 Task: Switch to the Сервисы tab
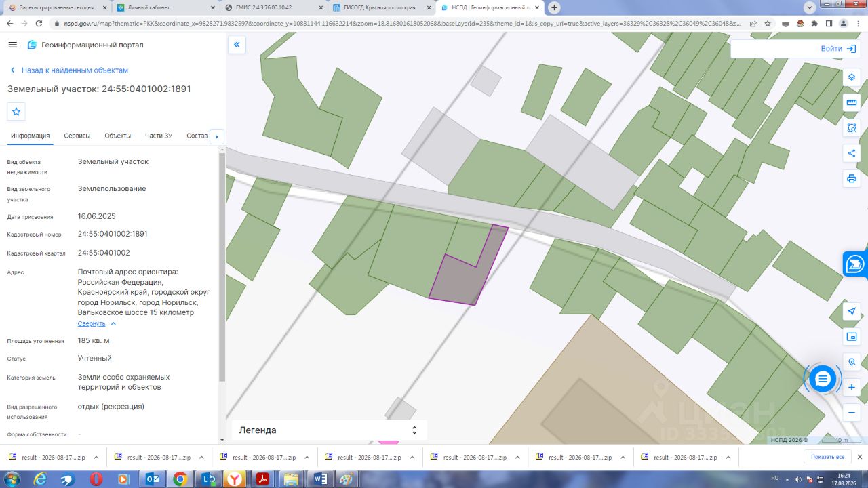tap(77, 136)
